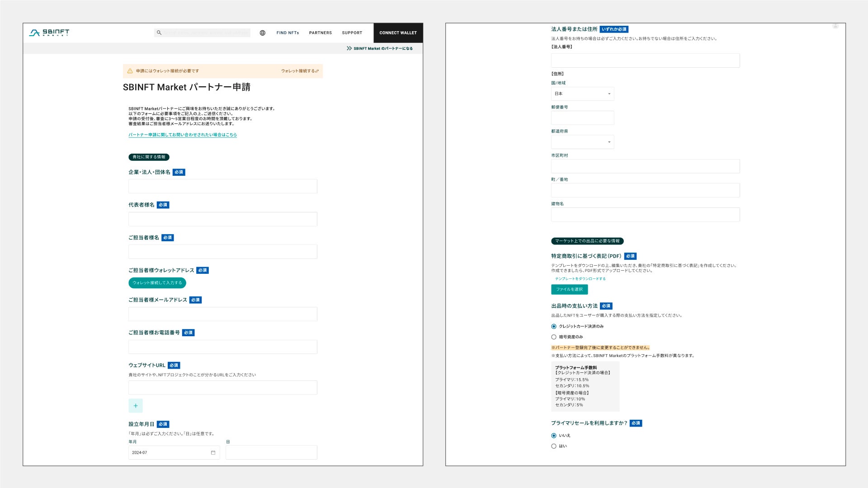Expand the country/region dropdown showing 日本

[x=582, y=94]
